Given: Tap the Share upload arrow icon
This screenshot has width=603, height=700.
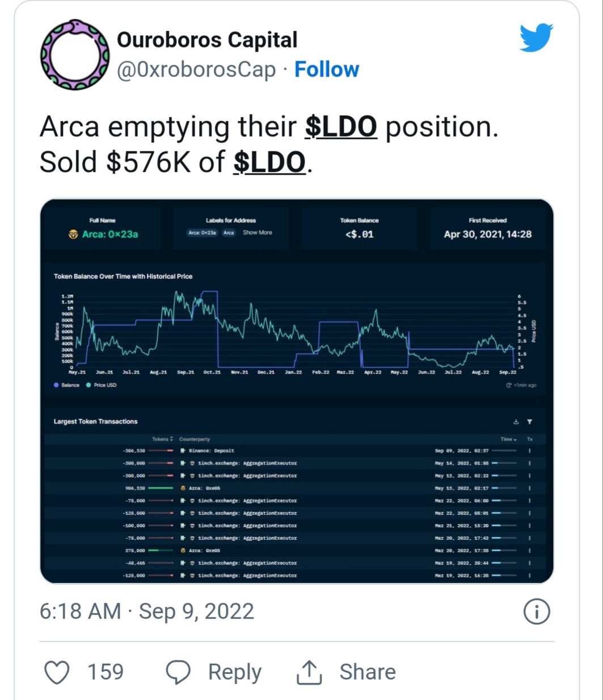Looking at the screenshot, I should tap(309, 672).
